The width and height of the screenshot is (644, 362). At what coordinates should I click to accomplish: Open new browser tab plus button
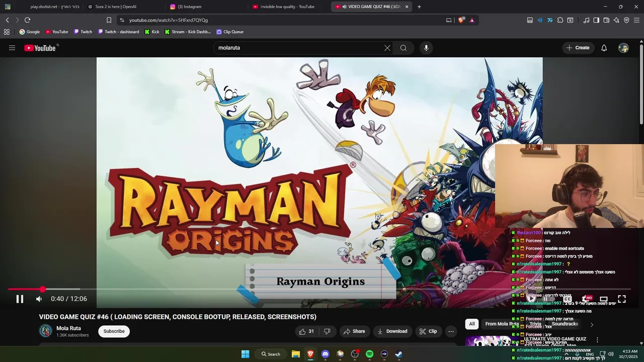click(x=419, y=7)
